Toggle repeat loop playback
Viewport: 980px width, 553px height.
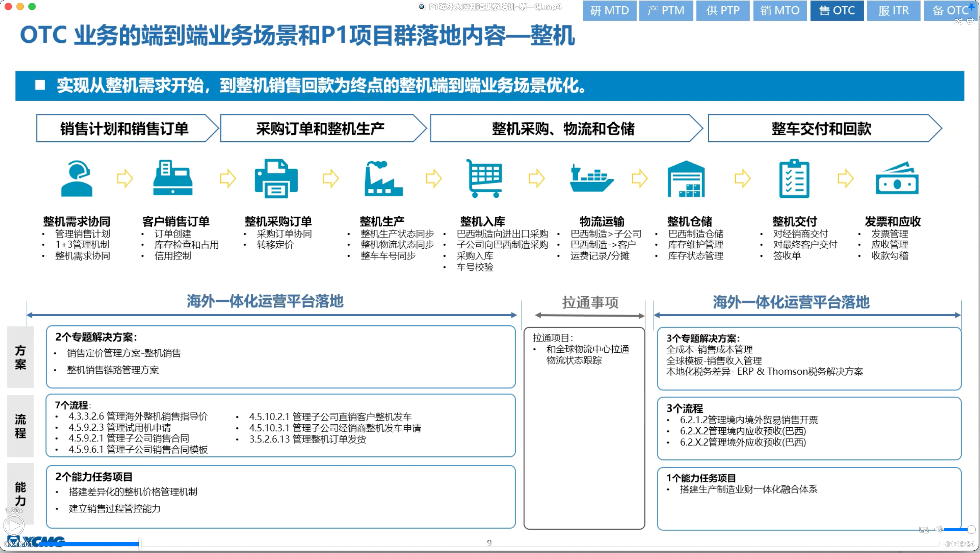click(x=971, y=22)
